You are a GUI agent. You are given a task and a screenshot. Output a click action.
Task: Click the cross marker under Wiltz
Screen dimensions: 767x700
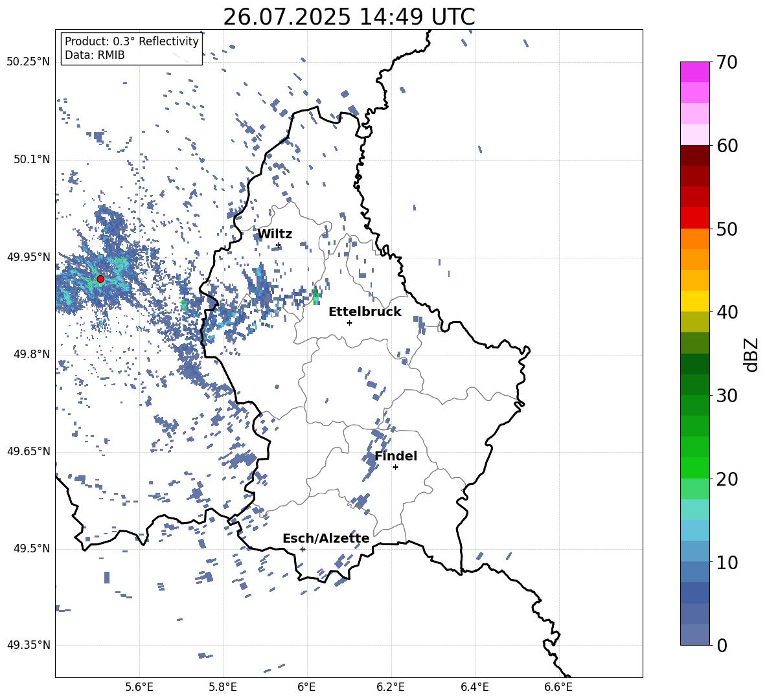coord(279,245)
